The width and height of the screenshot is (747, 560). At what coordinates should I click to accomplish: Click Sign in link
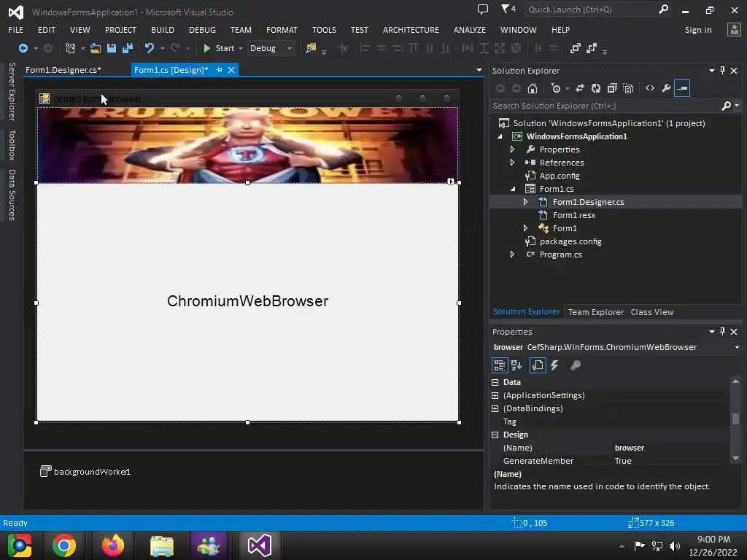[x=698, y=30]
